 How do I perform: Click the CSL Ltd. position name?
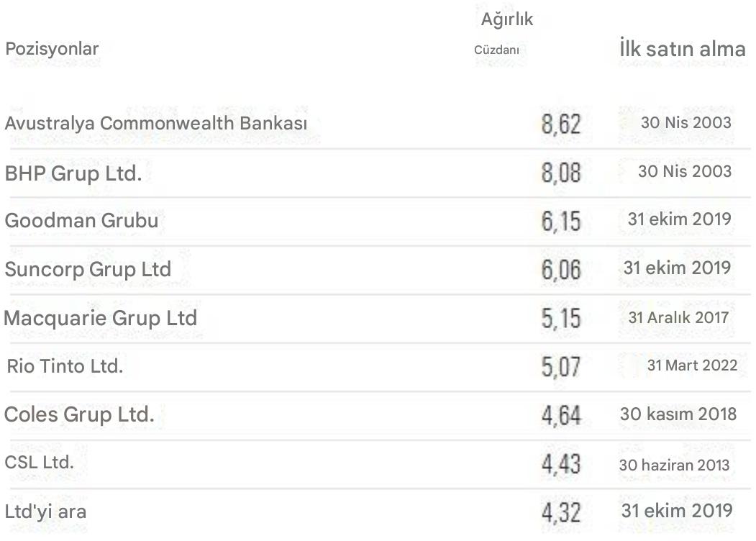(x=40, y=463)
